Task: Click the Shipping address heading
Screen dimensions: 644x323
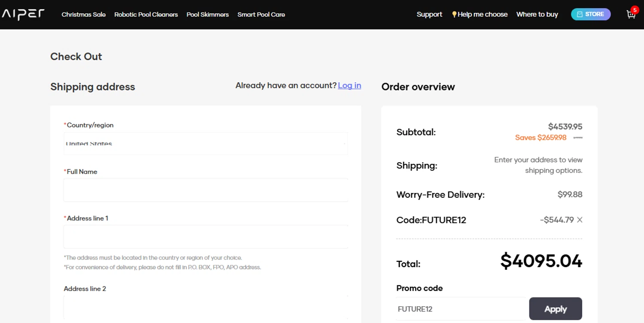Action: (x=93, y=87)
